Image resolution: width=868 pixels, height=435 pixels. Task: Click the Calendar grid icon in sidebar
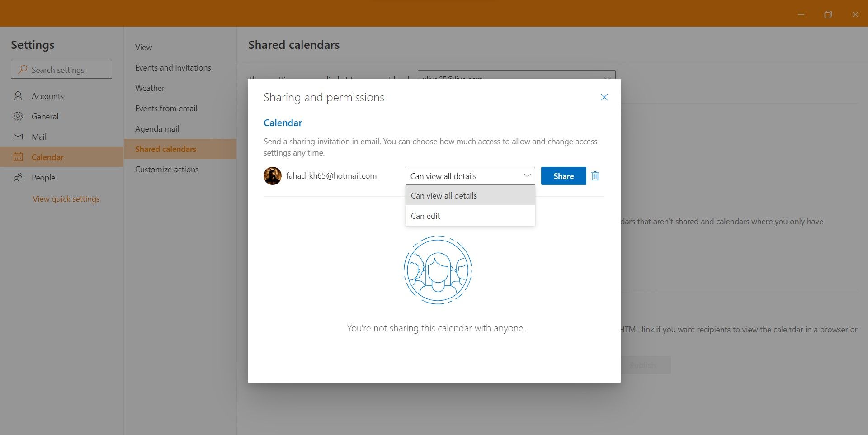[x=18, y=157]
